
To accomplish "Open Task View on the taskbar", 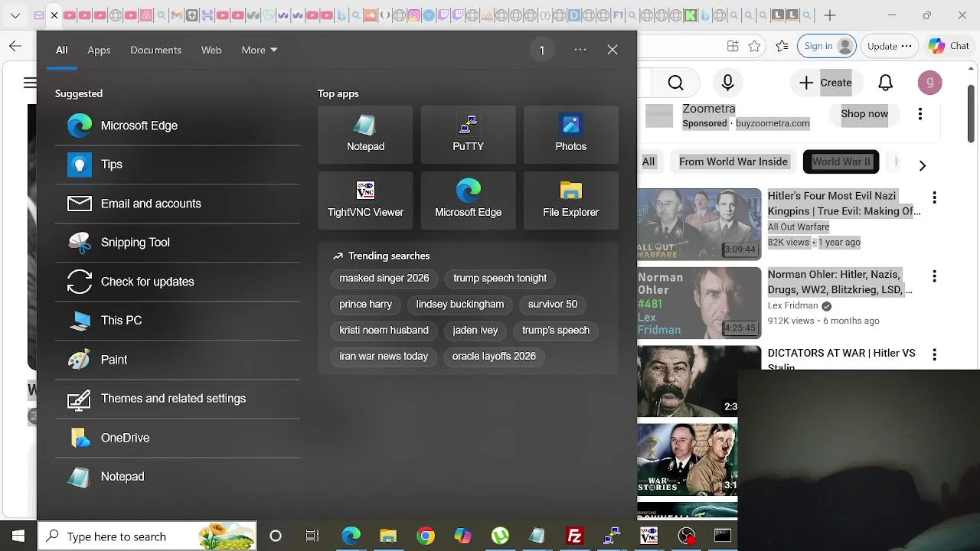I will coord(312,536).
